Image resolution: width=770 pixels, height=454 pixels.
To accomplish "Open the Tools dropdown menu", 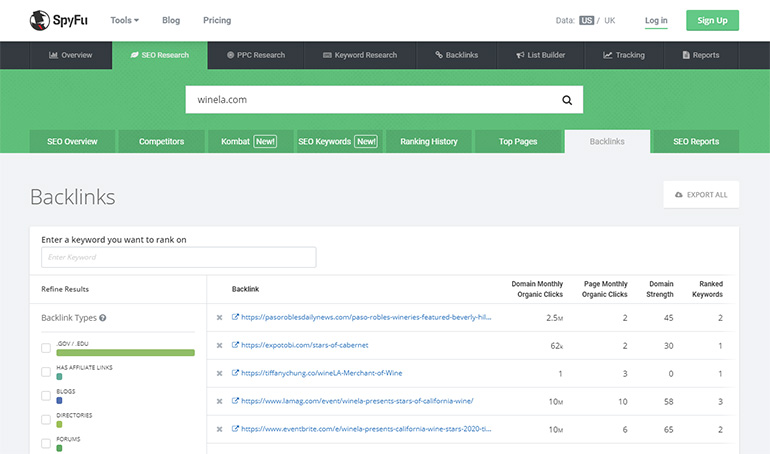I will point(125,20).
